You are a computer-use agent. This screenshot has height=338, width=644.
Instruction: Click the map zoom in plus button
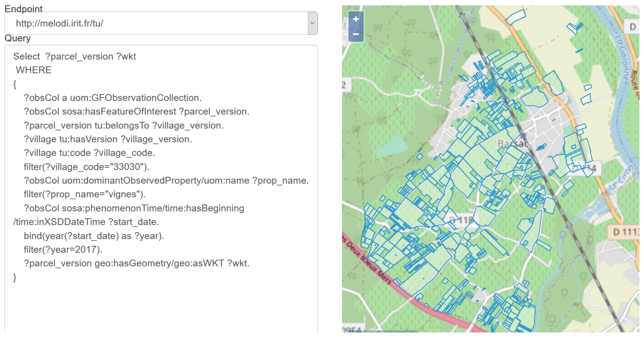(356, 19)
